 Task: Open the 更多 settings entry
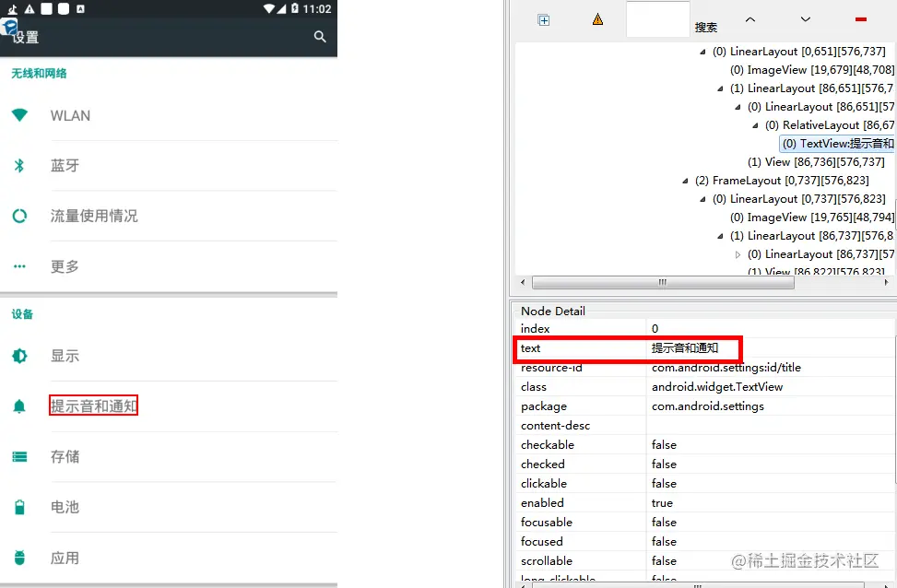[169, 266]
